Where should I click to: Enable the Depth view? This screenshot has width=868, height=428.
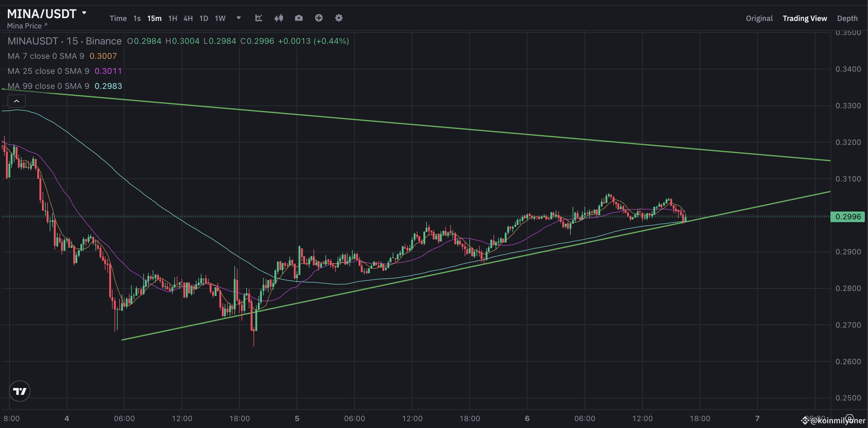pos(847,18)
